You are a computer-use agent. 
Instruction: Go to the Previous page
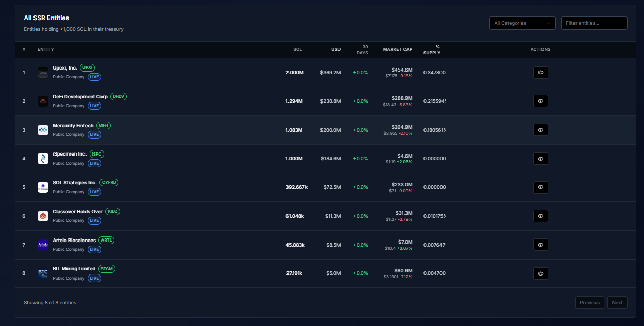pyautogui.click(x=590, y=303)
